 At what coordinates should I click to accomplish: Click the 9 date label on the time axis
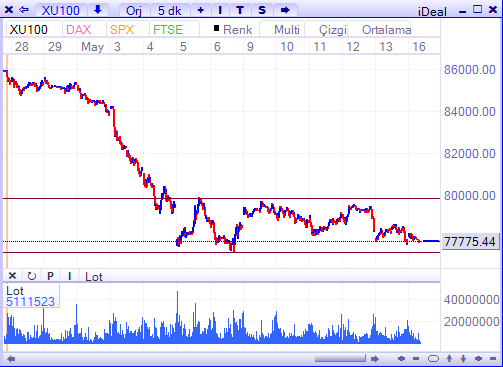tap(250, 47)
